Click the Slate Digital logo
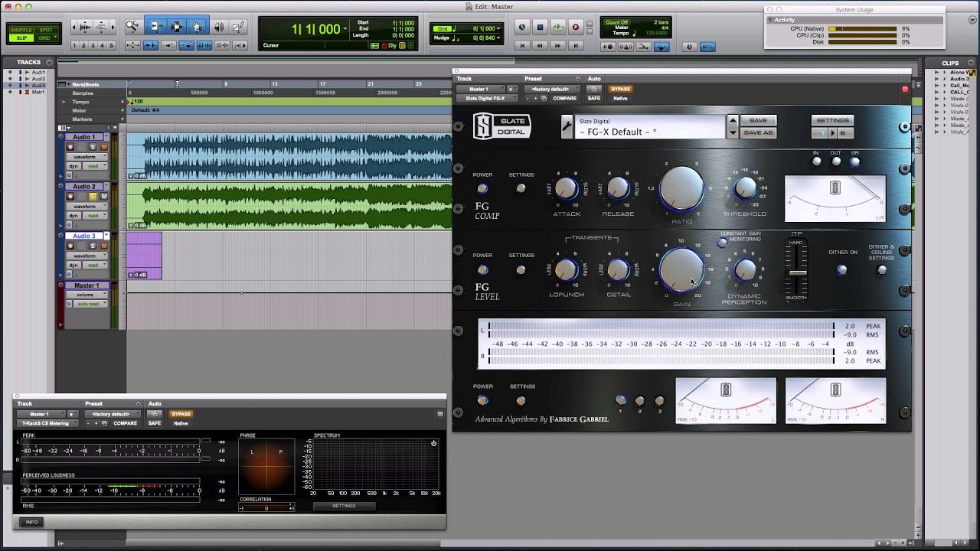This screenshot has width=980, height=551. (x=502, y=126)
